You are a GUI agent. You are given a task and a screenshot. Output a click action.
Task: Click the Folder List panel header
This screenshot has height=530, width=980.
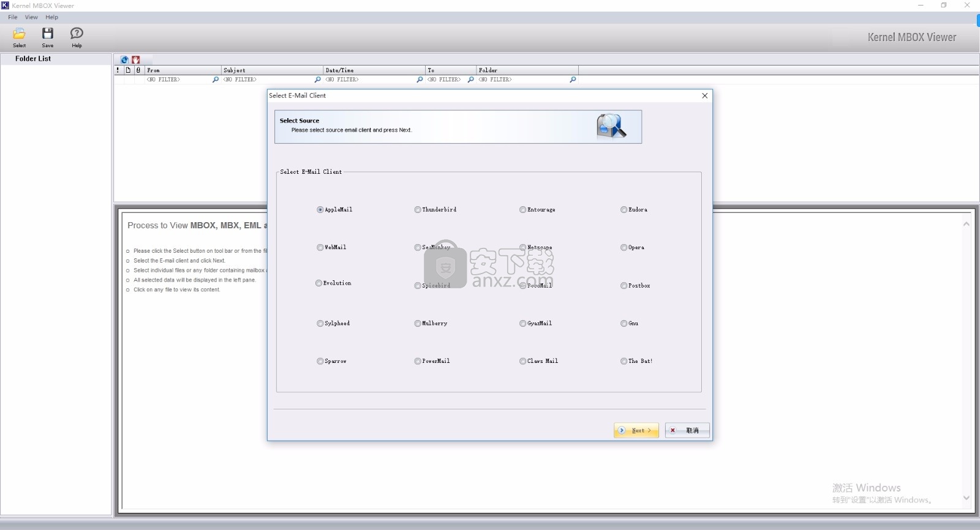tap(56, 59)
